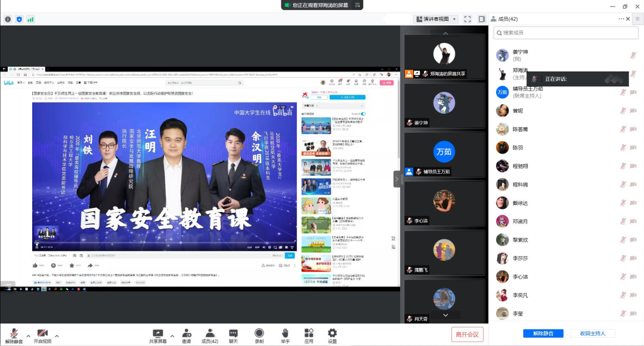This screenshot has height=346, width=644.
Task: Expand options arrow next to 共享屏幕
Action: pyautogui.click(x=172, y=335)
